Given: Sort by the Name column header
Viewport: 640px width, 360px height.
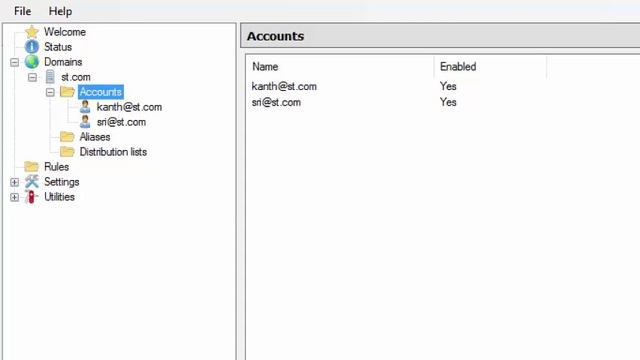Looking at the screenshot, I should [341, 67].
